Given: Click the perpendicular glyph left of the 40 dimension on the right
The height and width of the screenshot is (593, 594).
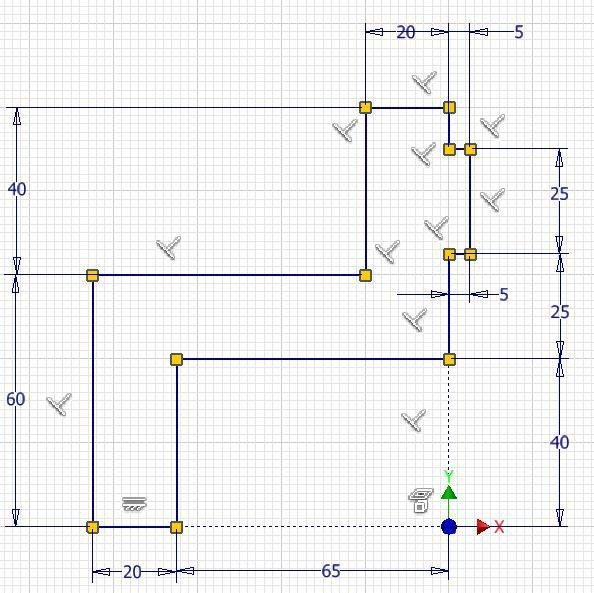Looking at the screenshot, I should [414, 420].
